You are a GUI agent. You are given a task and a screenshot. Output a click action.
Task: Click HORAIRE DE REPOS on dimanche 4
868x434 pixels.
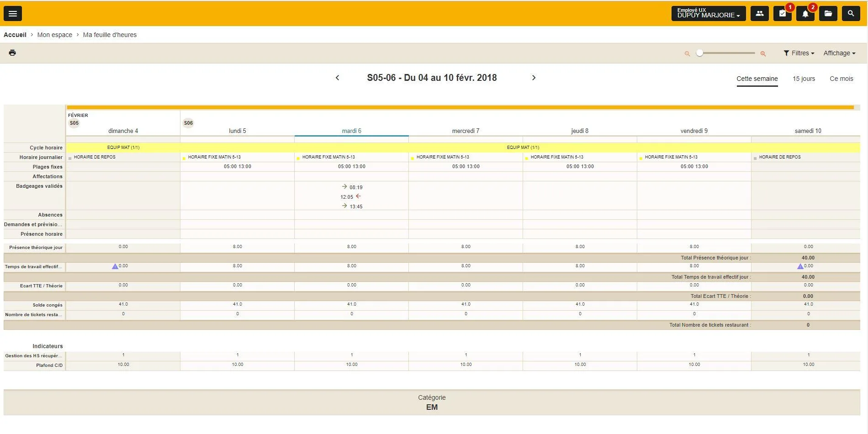[95, 157]
